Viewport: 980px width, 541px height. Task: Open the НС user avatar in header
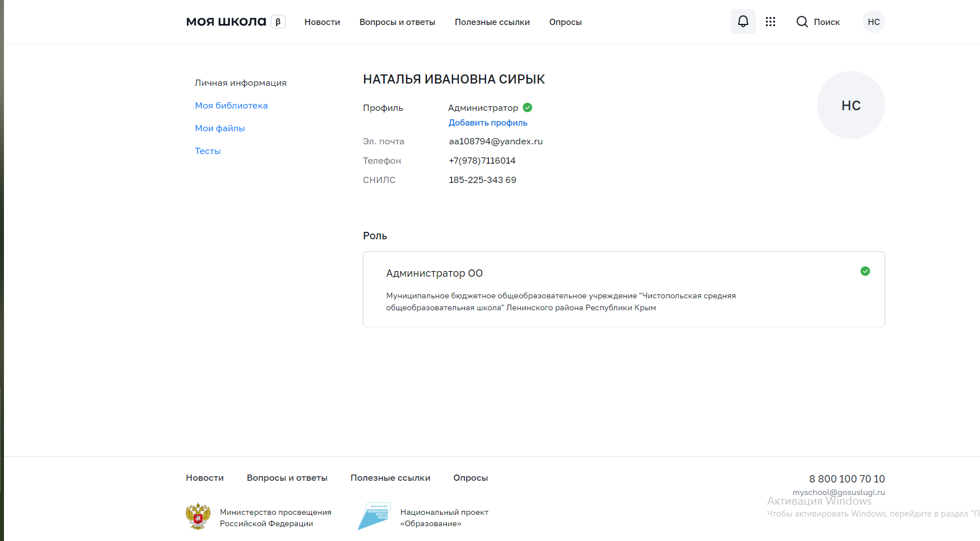(873, 22)
